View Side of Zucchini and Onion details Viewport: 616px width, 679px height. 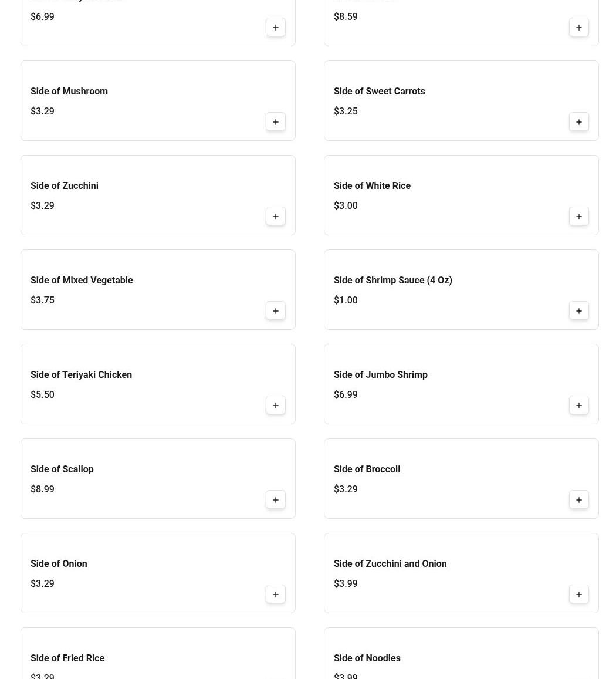(390, 563)
